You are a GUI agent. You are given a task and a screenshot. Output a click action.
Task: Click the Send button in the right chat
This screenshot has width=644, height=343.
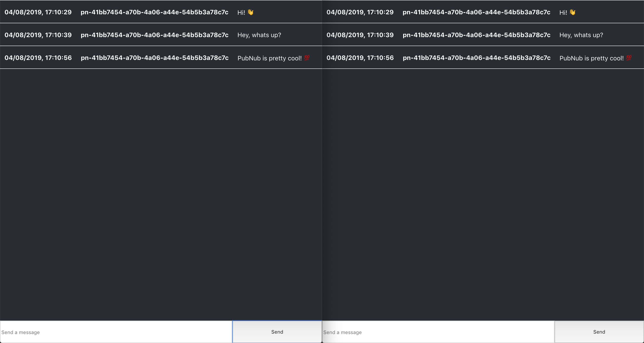click(x=599, y=332)
